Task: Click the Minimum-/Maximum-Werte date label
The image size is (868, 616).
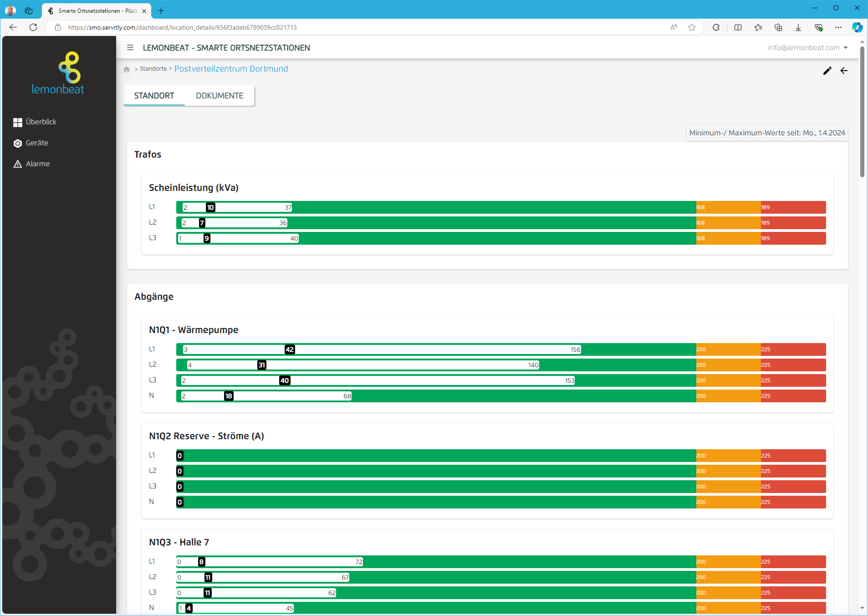Action: tap(767, 133)
